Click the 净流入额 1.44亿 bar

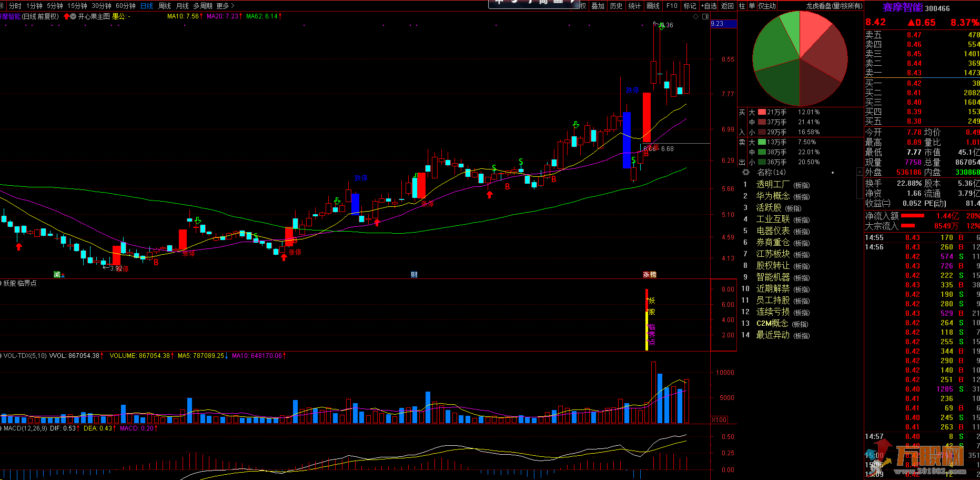click(x=913, y=216)
